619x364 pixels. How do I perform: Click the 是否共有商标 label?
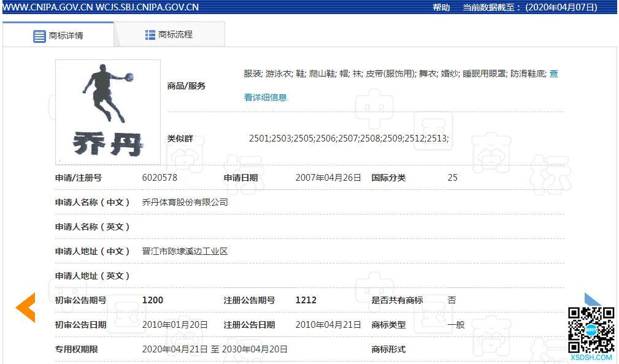(x=397, y=300)
